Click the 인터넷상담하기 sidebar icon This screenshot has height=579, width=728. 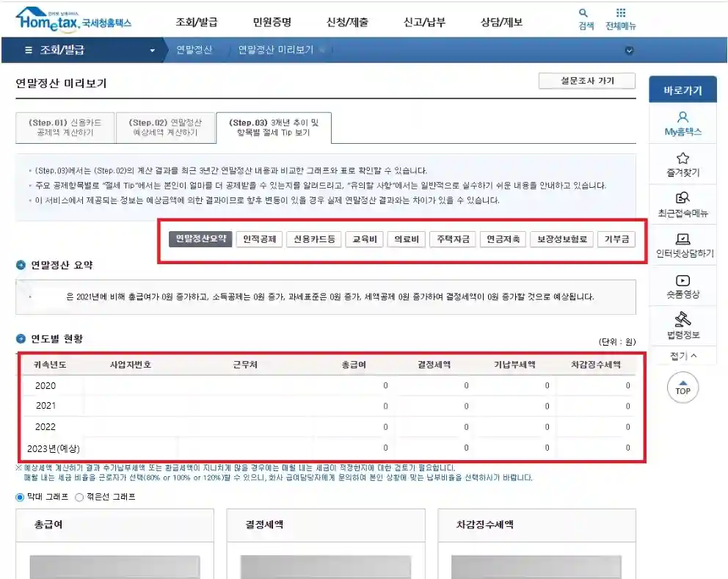[x=682, y=245]
